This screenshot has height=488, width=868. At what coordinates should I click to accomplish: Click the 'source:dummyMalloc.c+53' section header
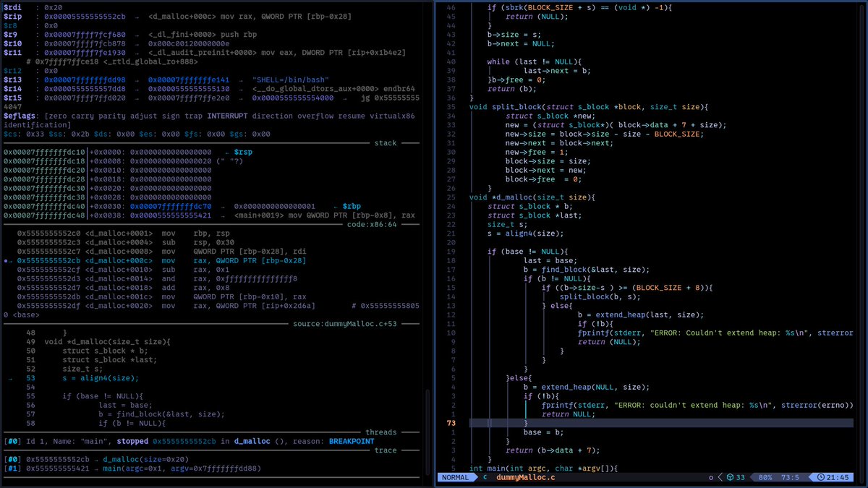tap(345, 323)
